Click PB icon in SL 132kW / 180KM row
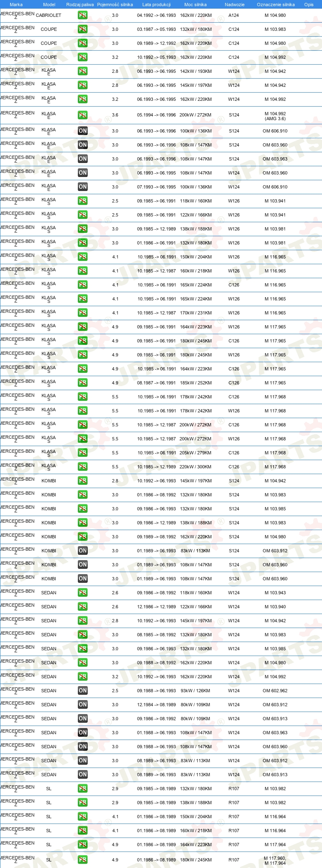322x868 pixels. click(x=83, y=789)
